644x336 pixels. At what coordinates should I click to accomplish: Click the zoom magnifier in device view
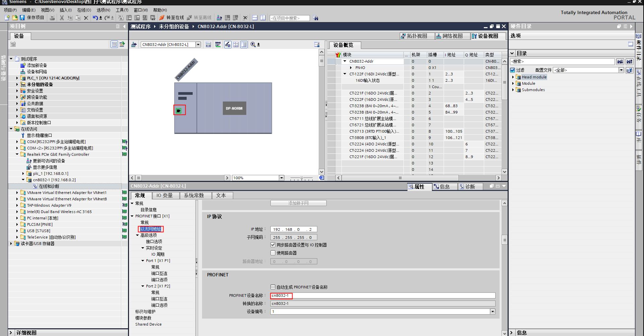pos(253,45)
